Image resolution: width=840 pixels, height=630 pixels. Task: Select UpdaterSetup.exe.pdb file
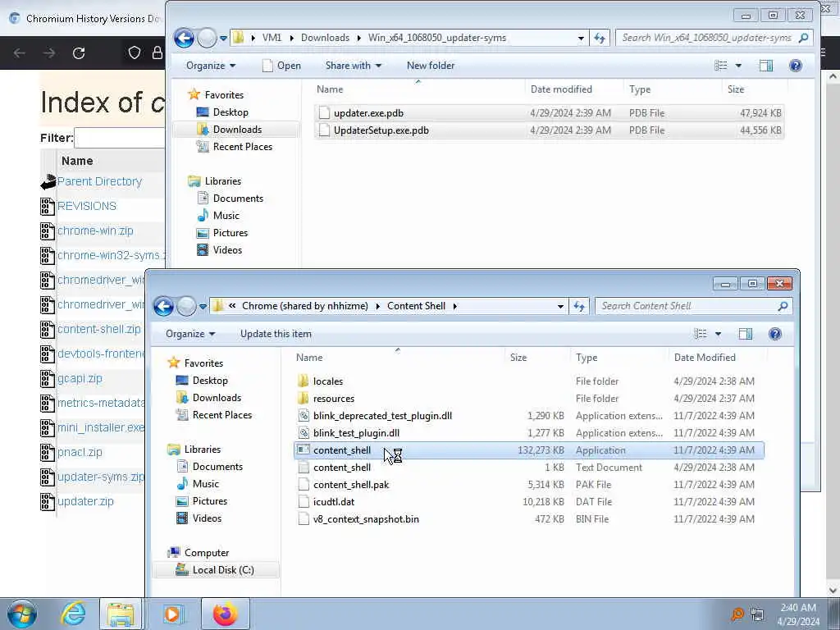click(549, 130)
